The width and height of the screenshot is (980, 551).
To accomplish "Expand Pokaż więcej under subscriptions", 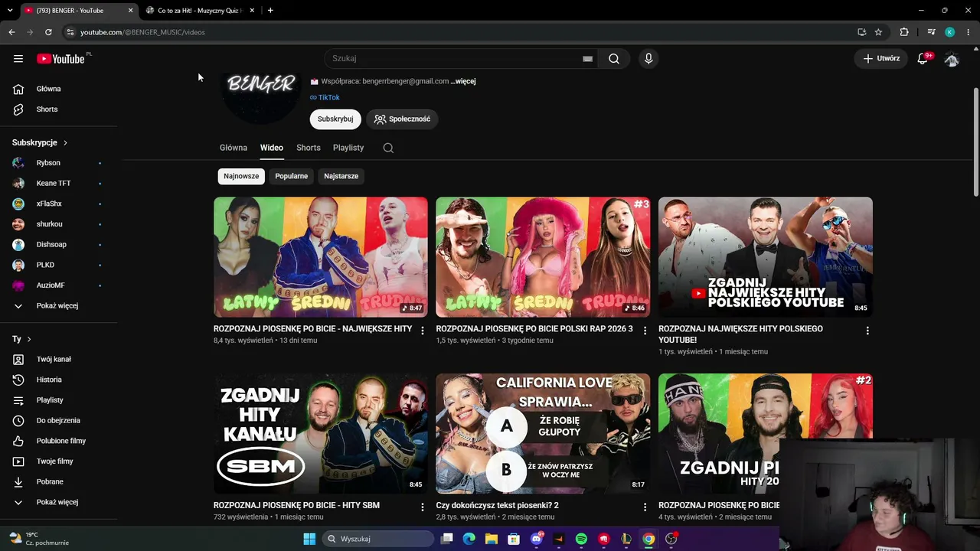I will pyautogui.click(x=59, y=305).
